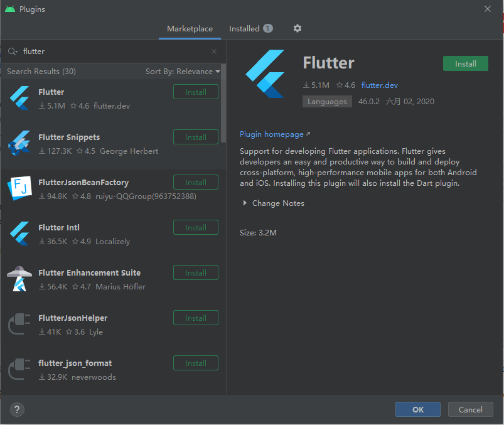The image size is (504, 425).
Task: Install the FlutterJsonBeanFactory plugin
Action: [196, 182]
